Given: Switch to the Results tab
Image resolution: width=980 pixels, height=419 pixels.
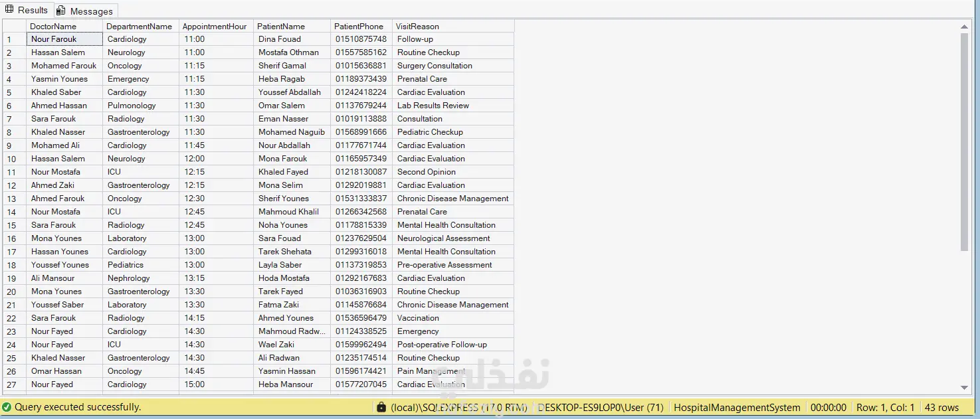Looking at the screenshot, I should (27, 10).
